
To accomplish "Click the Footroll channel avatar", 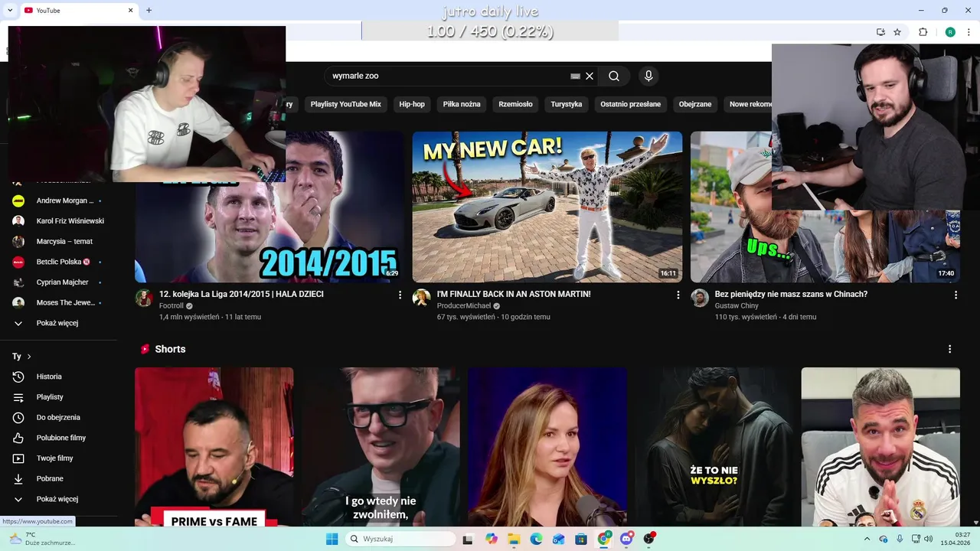I will click(x=144, y=298).
